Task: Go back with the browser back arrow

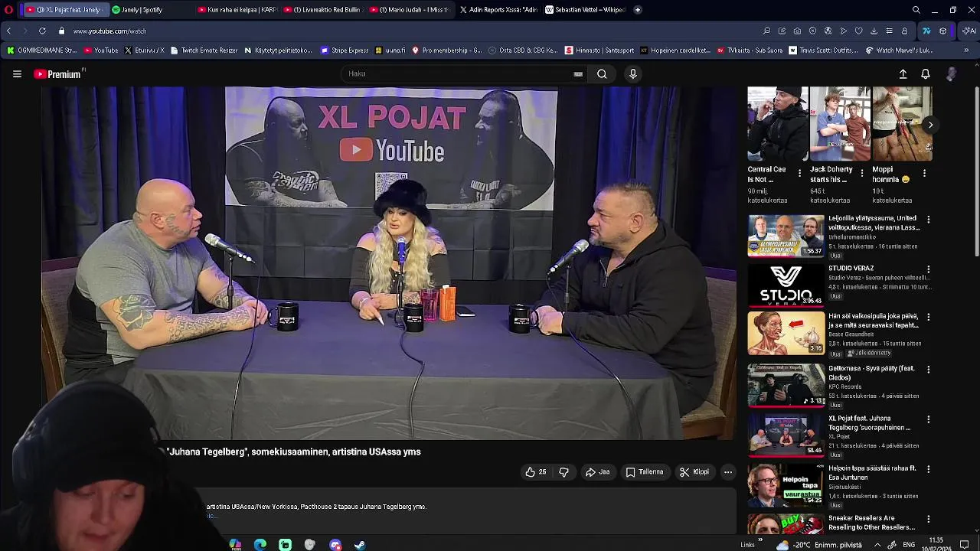Action: [8, 31]
